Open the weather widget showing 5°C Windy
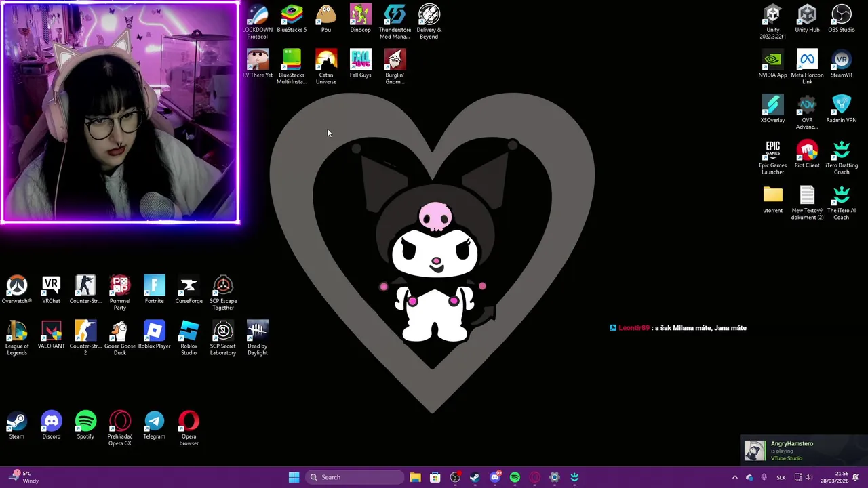Image resolution: width=868 pixels, height=488 pixels. pyautogui.click(x=24, y=477)
